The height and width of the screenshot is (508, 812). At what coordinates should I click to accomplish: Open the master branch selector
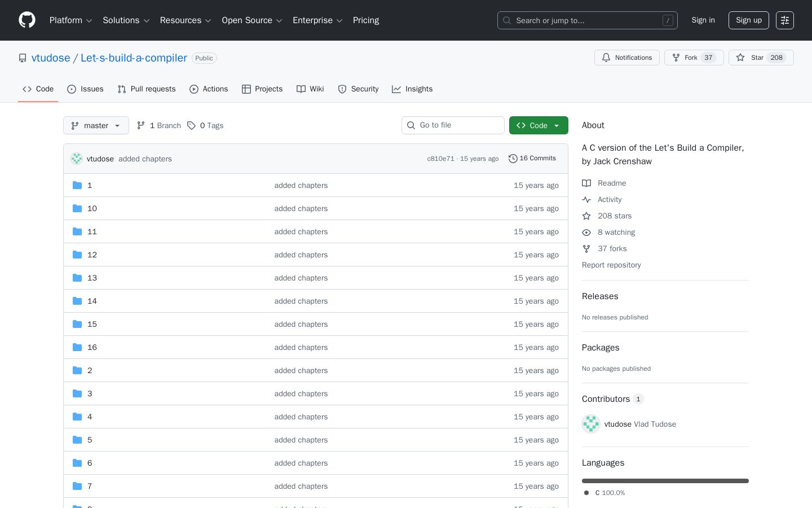click(96, 125)
